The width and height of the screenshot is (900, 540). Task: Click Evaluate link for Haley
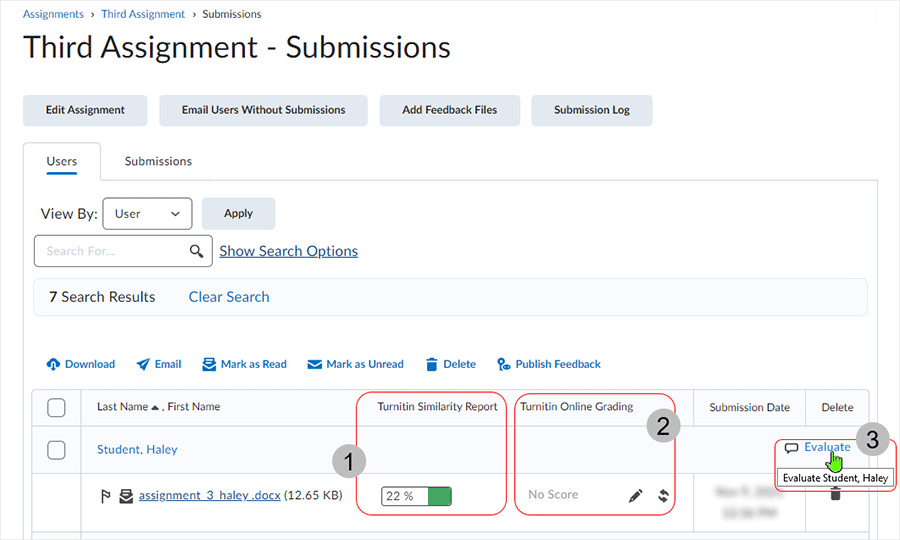[x=827, y=447]
